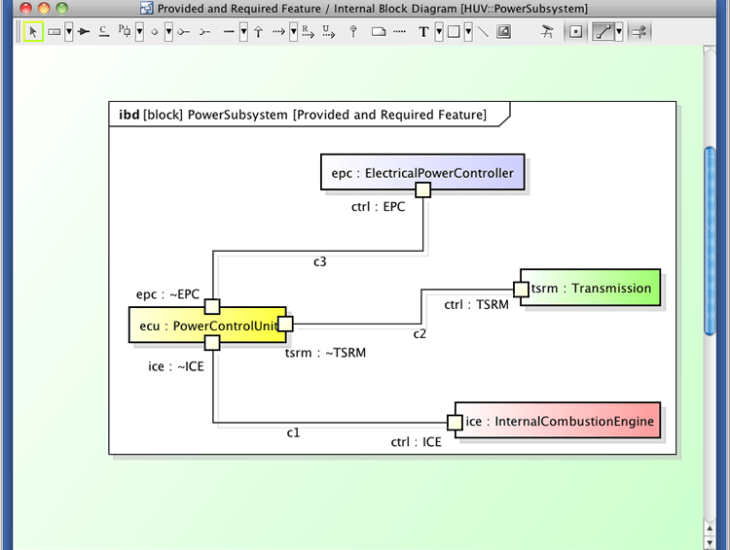The width and height of the screenshot is (730, 550).
Task: Select the arrow selection tool
Action: [33, 32]
